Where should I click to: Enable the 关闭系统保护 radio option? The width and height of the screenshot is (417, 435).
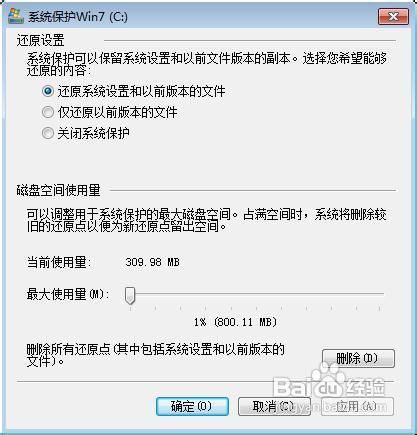(48, 133)
